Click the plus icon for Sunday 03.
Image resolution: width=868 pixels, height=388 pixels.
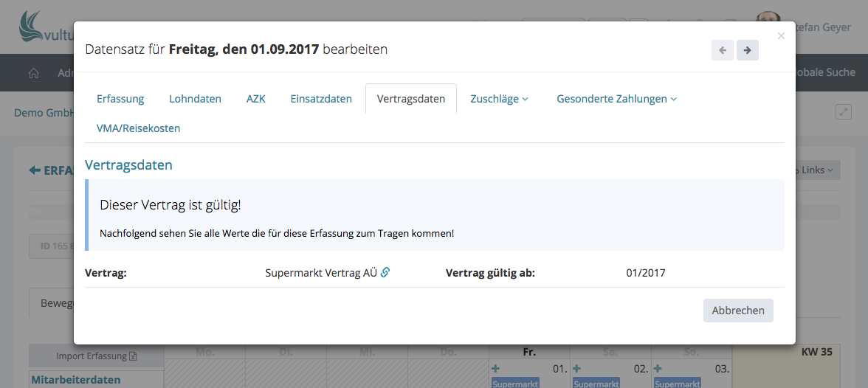click(658, 369)
